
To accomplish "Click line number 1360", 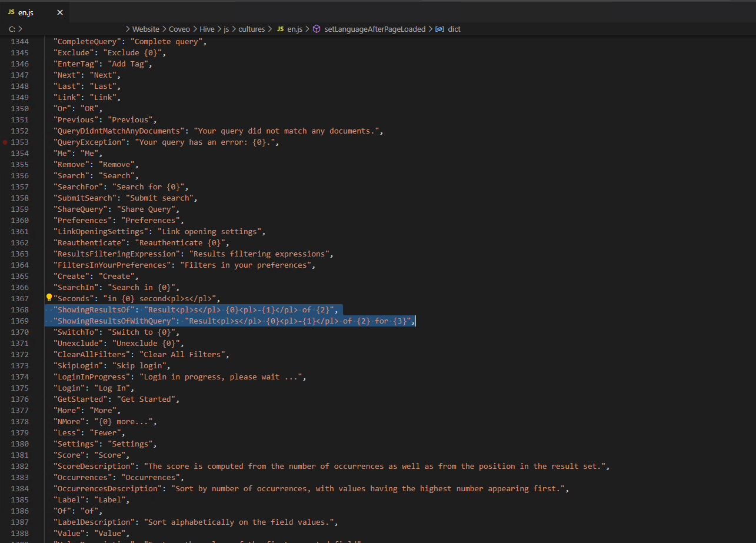I will tap(19, 221).
